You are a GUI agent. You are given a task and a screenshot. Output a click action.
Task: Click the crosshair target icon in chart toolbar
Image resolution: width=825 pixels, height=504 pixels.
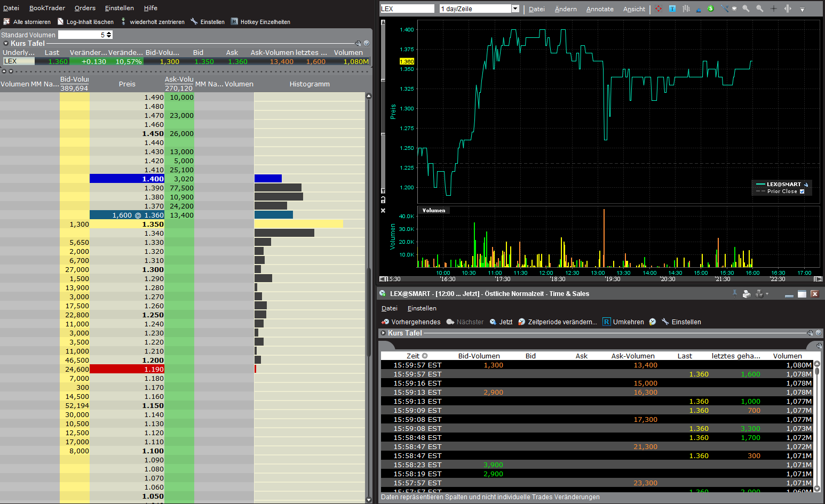659,9
